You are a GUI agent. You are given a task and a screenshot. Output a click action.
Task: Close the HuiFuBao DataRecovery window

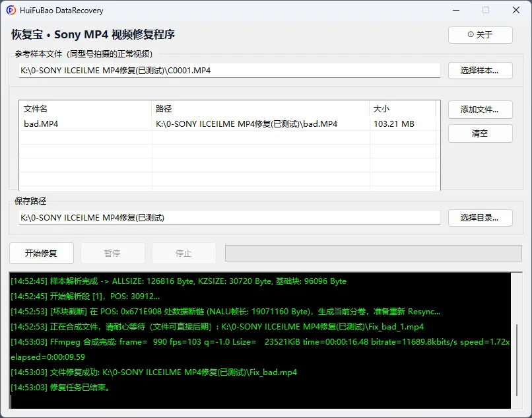516,10
